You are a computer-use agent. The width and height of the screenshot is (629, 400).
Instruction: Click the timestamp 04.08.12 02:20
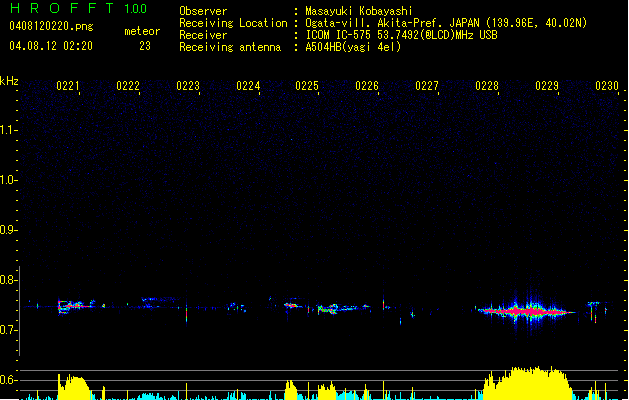click(x=51, y=45)
